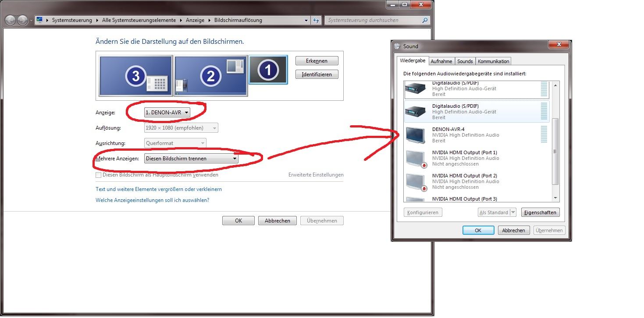This screenshot has height=318, width=644.
Task: Close the Sound dialog
Action: 559,45
